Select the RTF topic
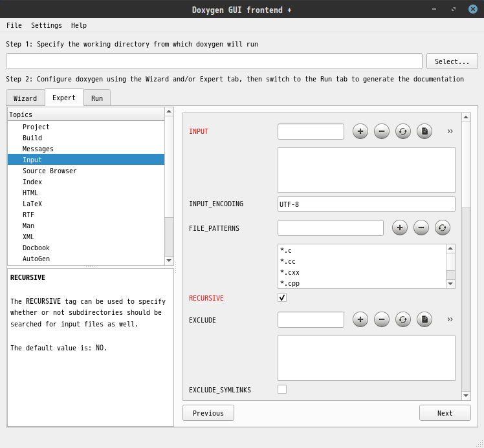484x448 pixels. click(x=86, y=215)
